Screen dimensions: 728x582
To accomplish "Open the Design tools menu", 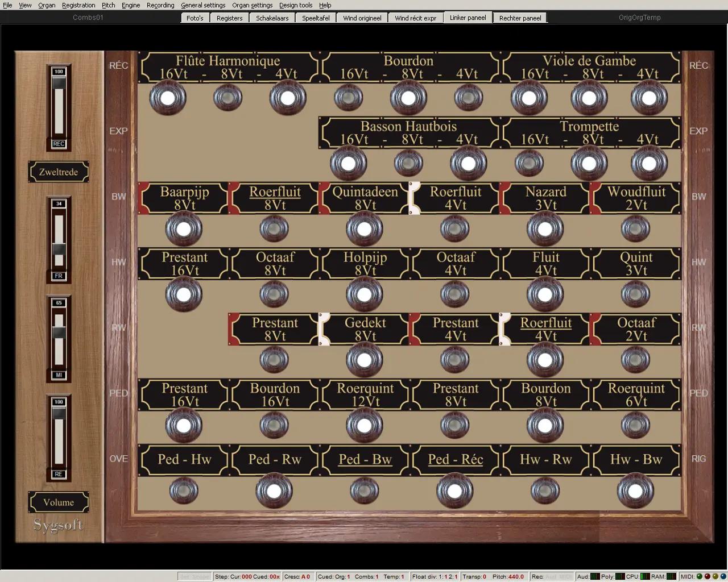I will [295, 5].
